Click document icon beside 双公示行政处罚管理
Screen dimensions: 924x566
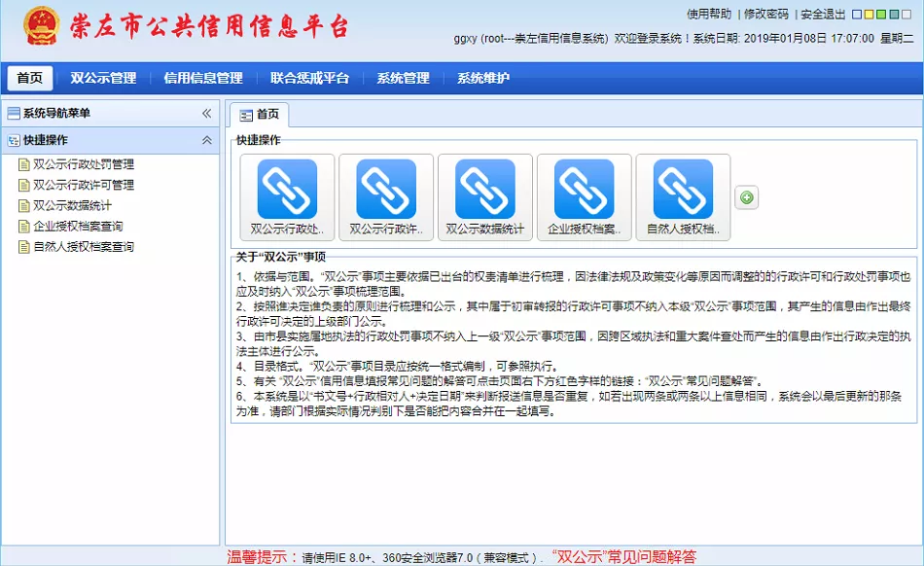click(x=24, y=164)
